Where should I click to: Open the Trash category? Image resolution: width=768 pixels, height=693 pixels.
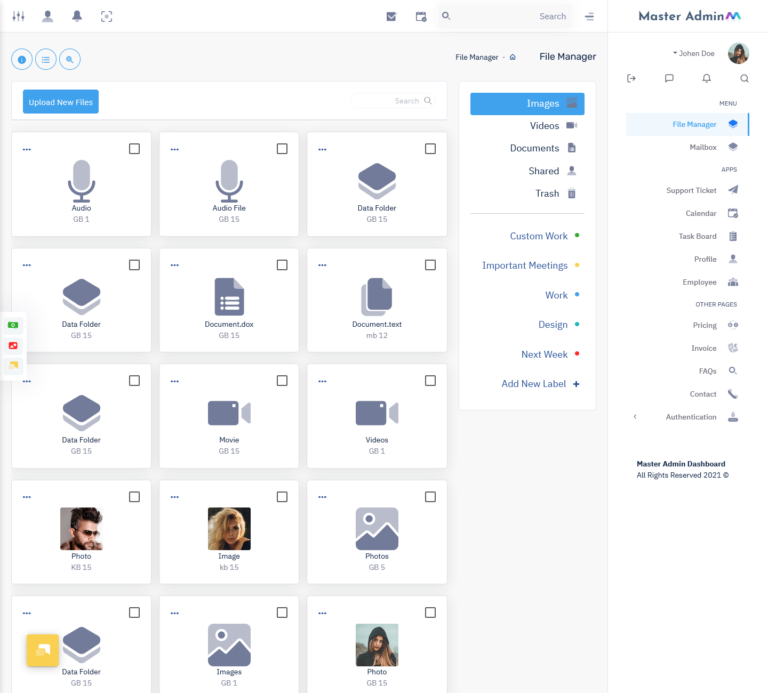(x=527, y=193)
